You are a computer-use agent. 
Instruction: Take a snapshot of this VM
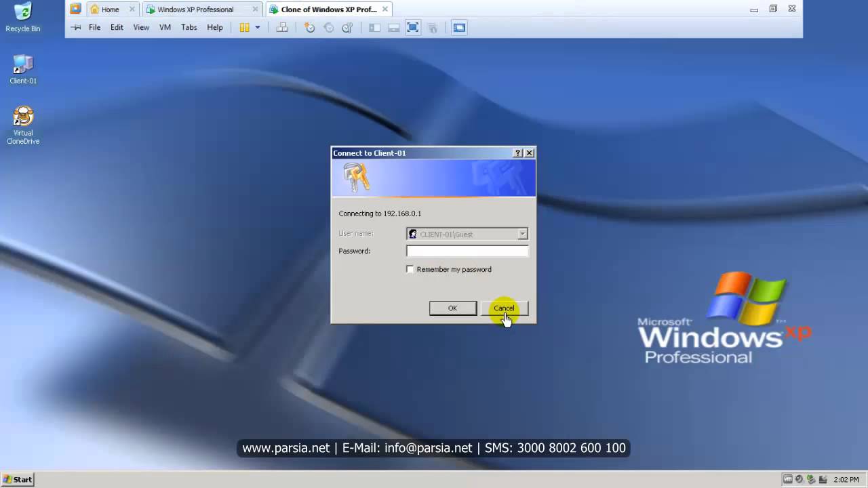(x=309, y=28)
